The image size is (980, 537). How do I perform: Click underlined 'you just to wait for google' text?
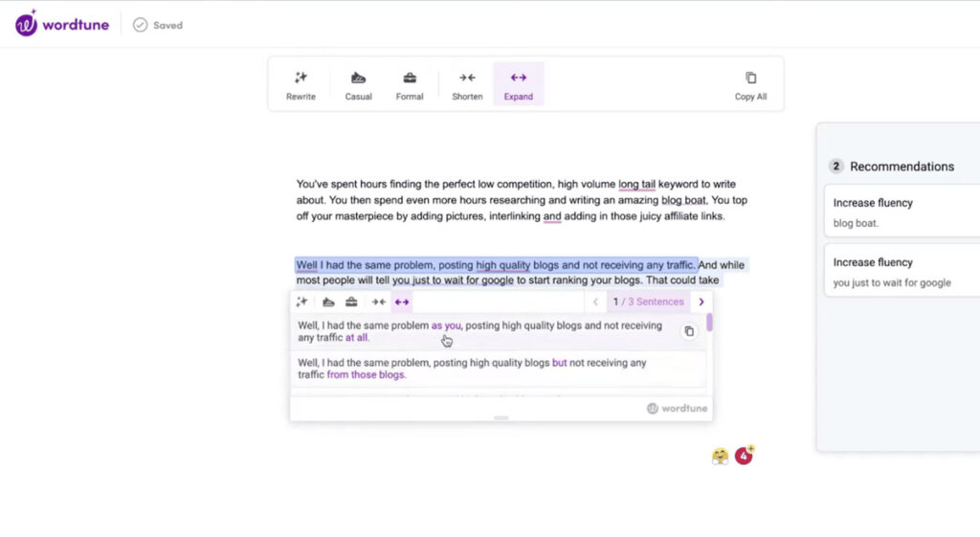click(453, 280)
